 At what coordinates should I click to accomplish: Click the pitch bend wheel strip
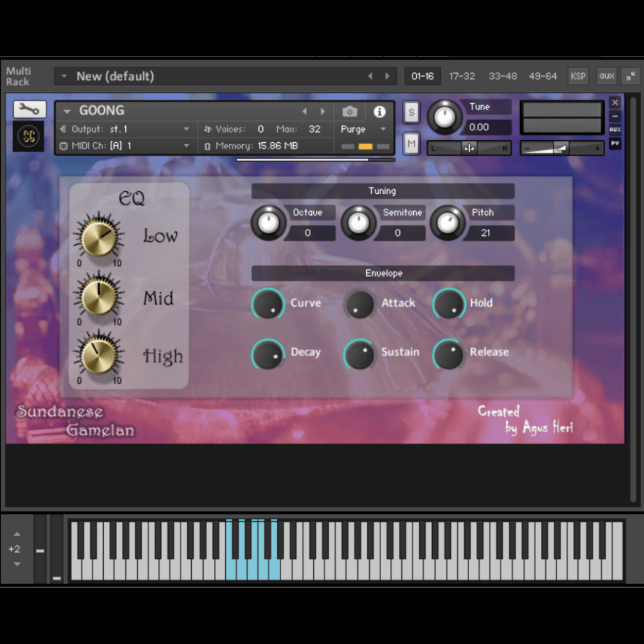[40, 548]
